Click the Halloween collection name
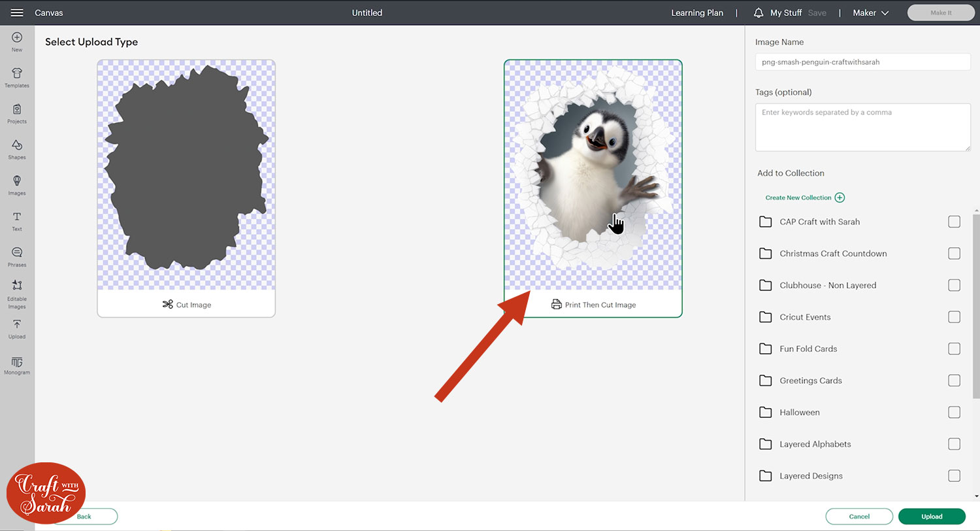Image resolution: width=980 pixels, height=531 pixels. coord(800,413)
